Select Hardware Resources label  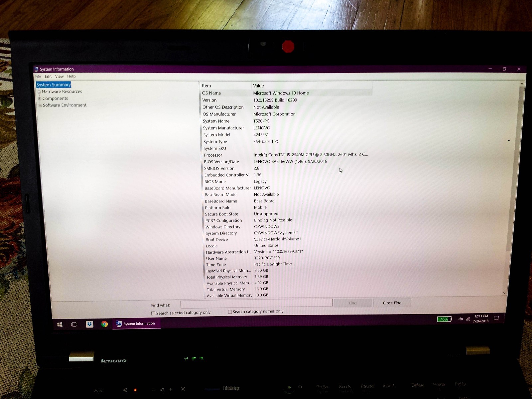[x=62, y=91]
